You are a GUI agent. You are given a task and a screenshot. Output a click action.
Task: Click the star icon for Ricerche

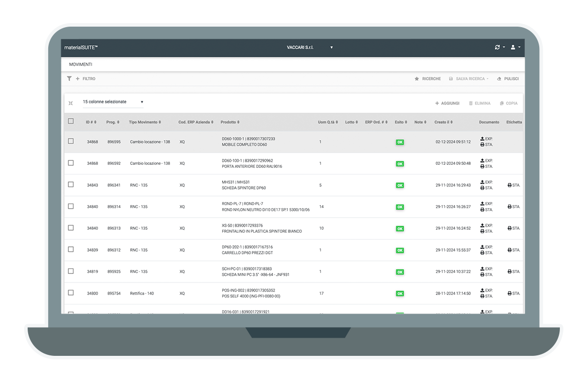point(417,79)
